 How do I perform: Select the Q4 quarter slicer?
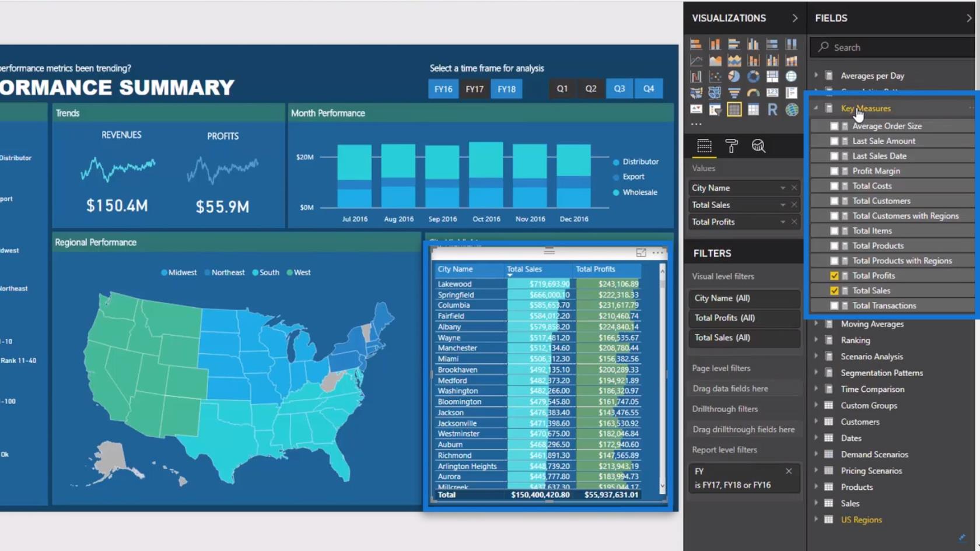(649, 89)
